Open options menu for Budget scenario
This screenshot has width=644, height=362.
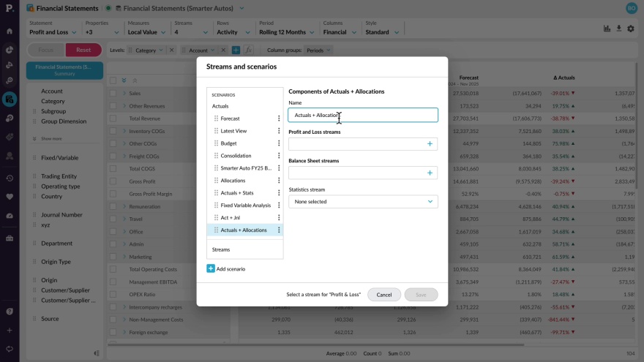coord(279,143)
